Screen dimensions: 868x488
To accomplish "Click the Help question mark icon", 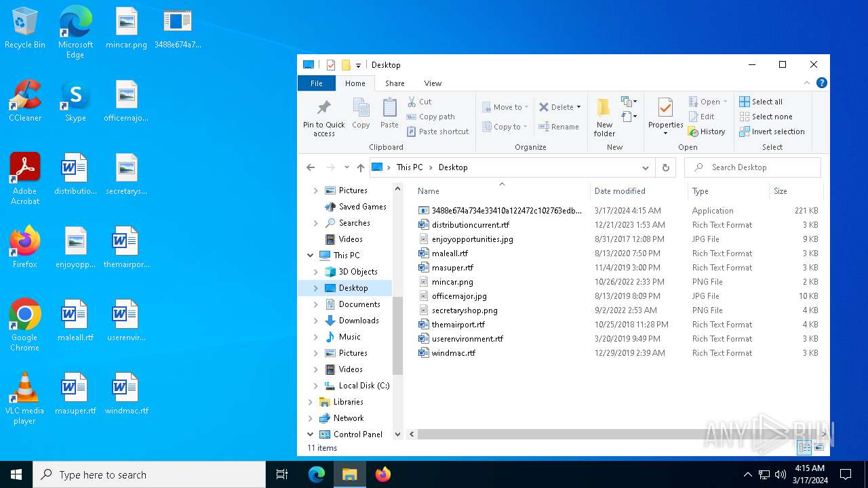I will [821, 83].
